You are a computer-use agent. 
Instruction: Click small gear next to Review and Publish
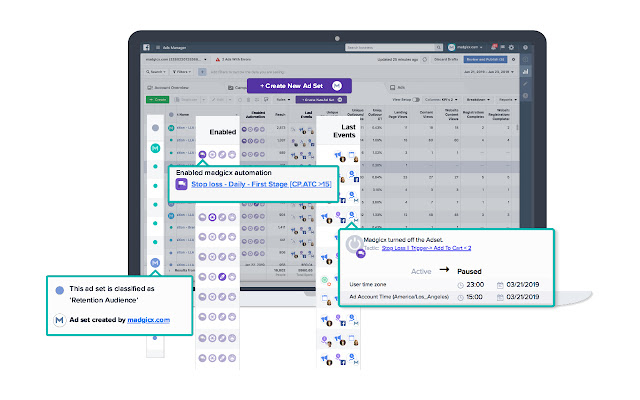point(513,60)
